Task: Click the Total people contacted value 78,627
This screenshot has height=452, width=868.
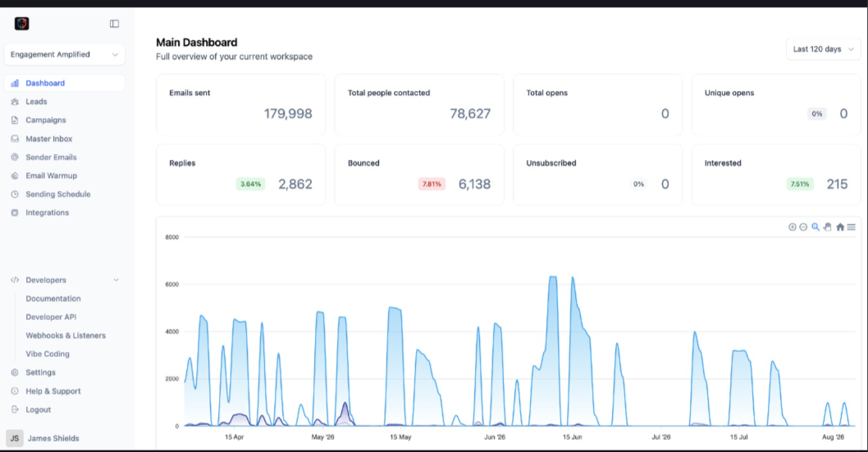Action: point(470,113)
